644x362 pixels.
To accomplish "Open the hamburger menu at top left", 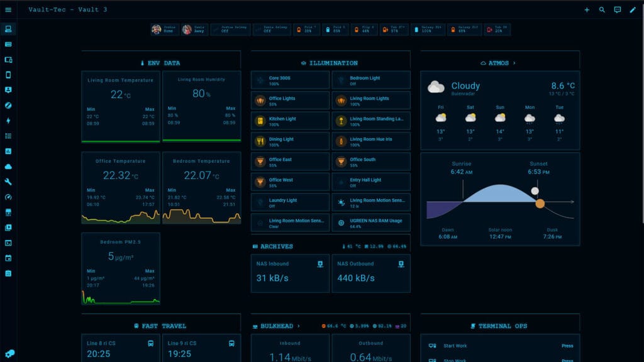I will pos(8,10).
